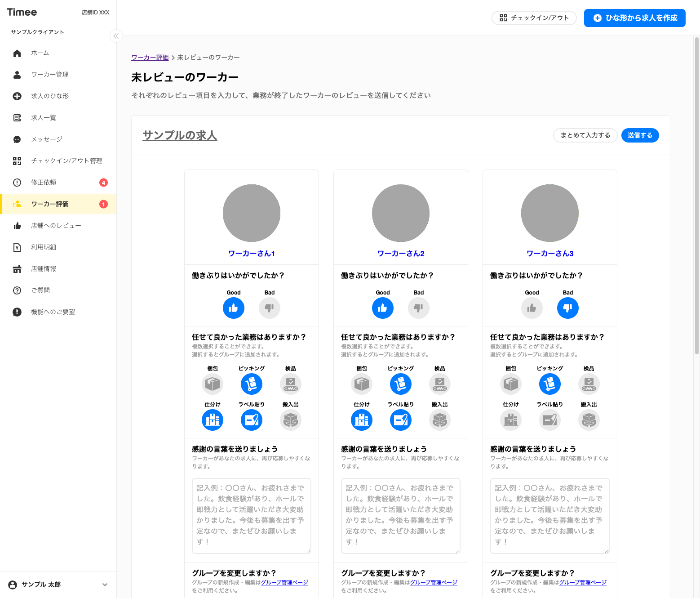Toggle 搬入出 task icon for ワーカーさん3
Screen dimensions: 700x598
[589, 420]
